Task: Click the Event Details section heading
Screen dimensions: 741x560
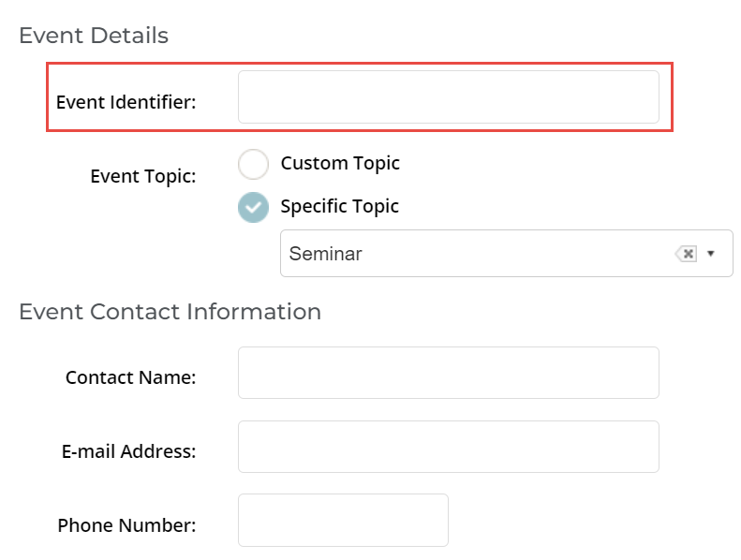Action: 94,36
